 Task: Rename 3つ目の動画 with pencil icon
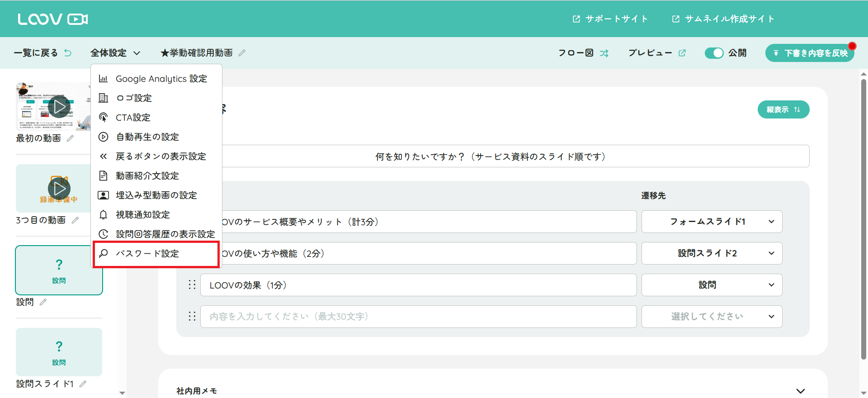(x=75, y=220)
